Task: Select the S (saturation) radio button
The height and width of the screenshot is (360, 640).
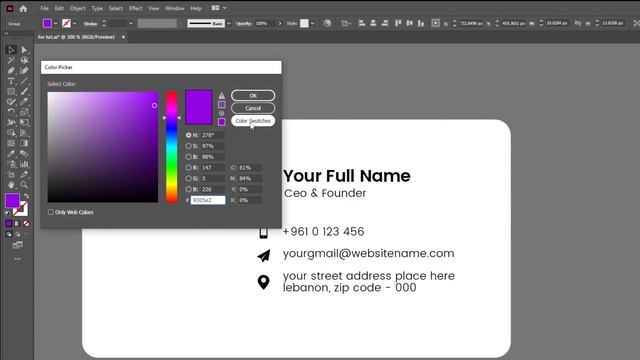Action: coord(189,146)
